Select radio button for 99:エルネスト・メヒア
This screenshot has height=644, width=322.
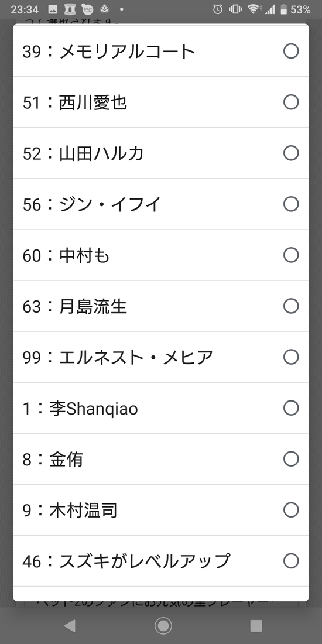coord(291,357)
